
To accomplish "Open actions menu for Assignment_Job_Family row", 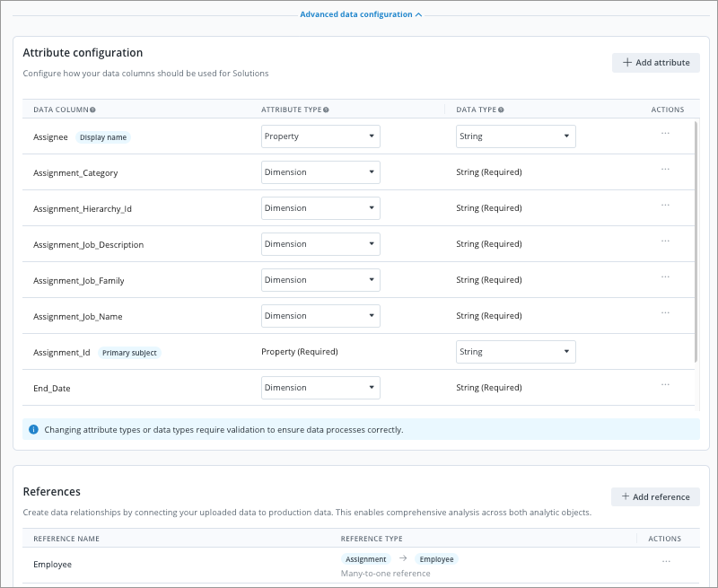I will coord(665,276).
